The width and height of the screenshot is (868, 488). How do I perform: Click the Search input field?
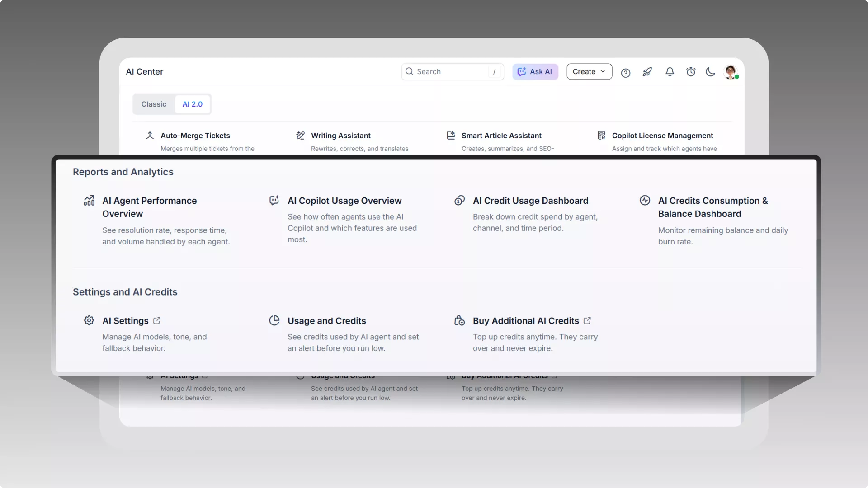click(x=452, y=71)
